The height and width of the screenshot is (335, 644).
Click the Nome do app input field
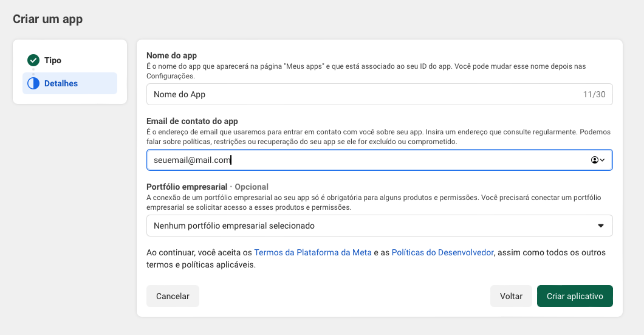point(380,94)
